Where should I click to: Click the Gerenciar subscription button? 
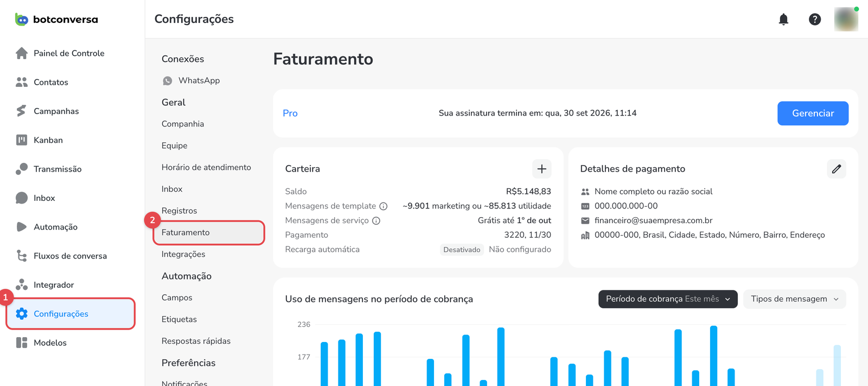tap(813, 113)
